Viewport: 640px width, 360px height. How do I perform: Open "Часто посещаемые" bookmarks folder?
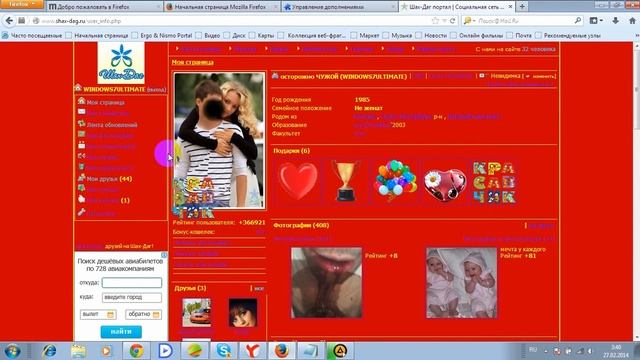32,36
